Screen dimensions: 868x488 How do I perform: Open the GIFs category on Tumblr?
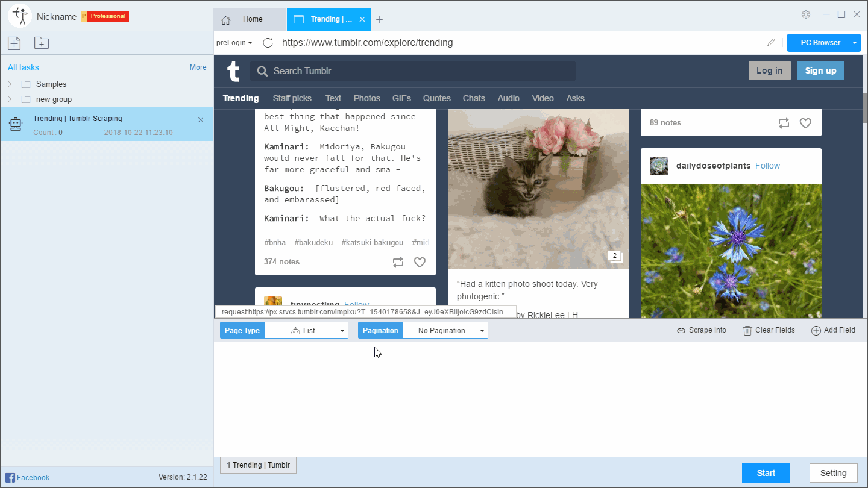pos(401,98)
